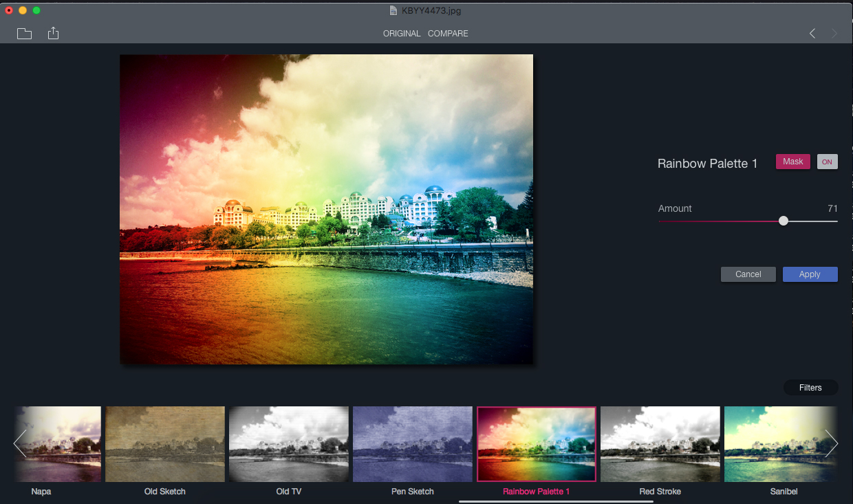Click the KBYY4473.jpg title file icon
Image resolution: width=853 pixels, height=504 pixels.
pyautogui.click(x=393, y=10)
